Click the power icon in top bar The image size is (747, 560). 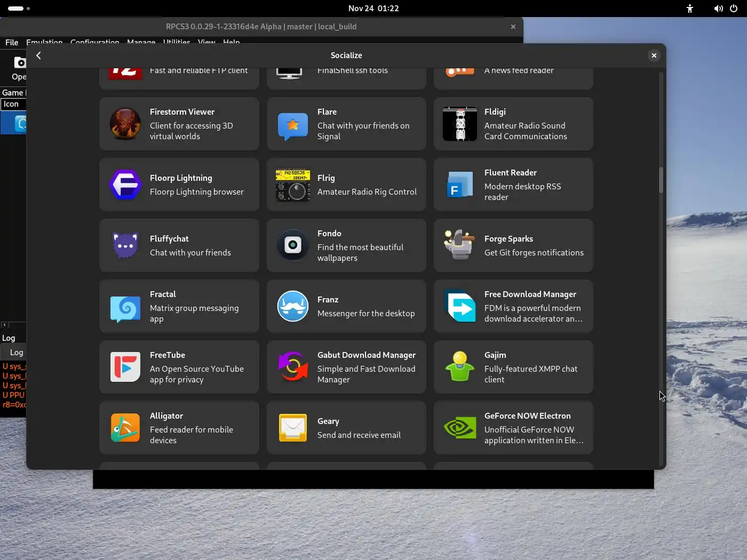coord(734,9)
